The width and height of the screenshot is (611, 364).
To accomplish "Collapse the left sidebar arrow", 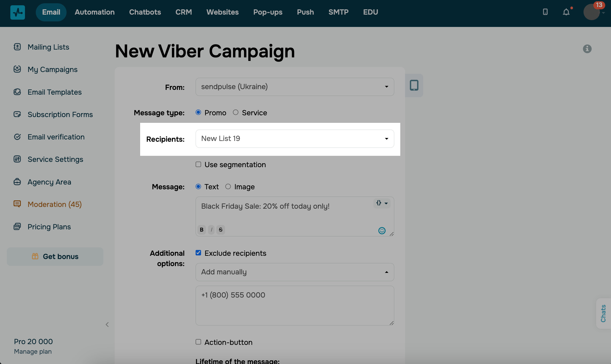I will point(107,324).
